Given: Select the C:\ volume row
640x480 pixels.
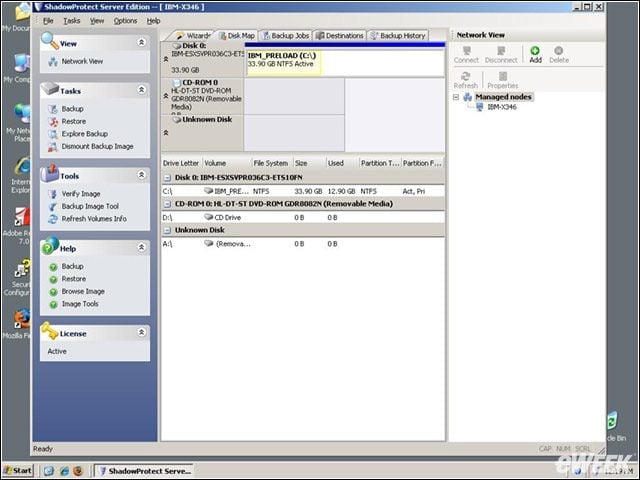Looking at the screenshot, I should 303,191.
